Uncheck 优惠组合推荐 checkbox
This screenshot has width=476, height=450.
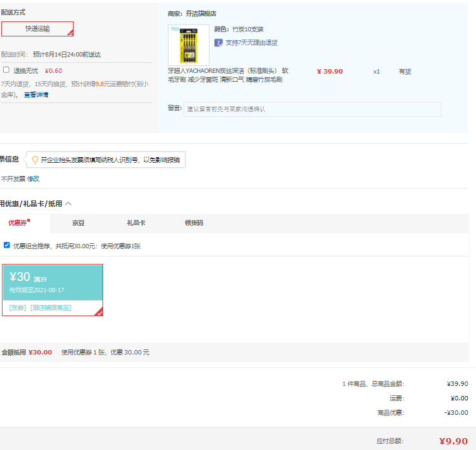coord(7,245)
